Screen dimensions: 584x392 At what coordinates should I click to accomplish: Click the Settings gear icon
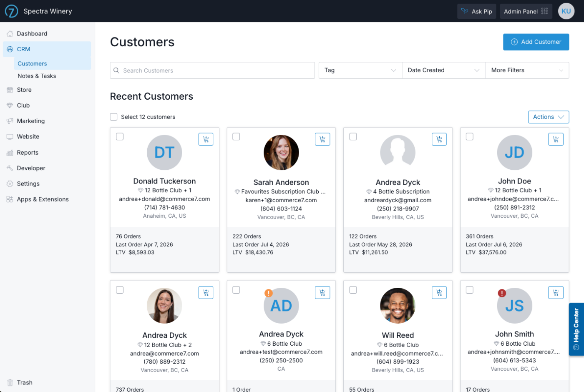tap(10, 184)
